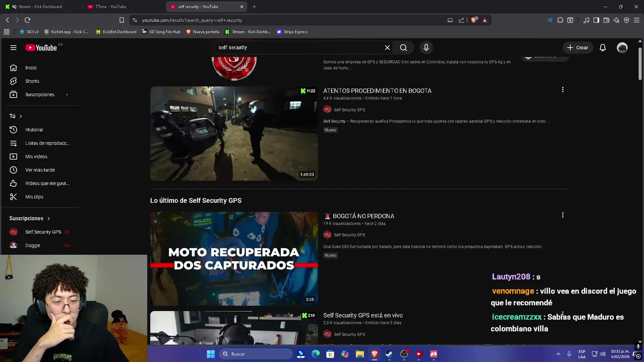Open the account avatar menu
Viewport: 644px width, 362px height.
(x=622, y=47)
